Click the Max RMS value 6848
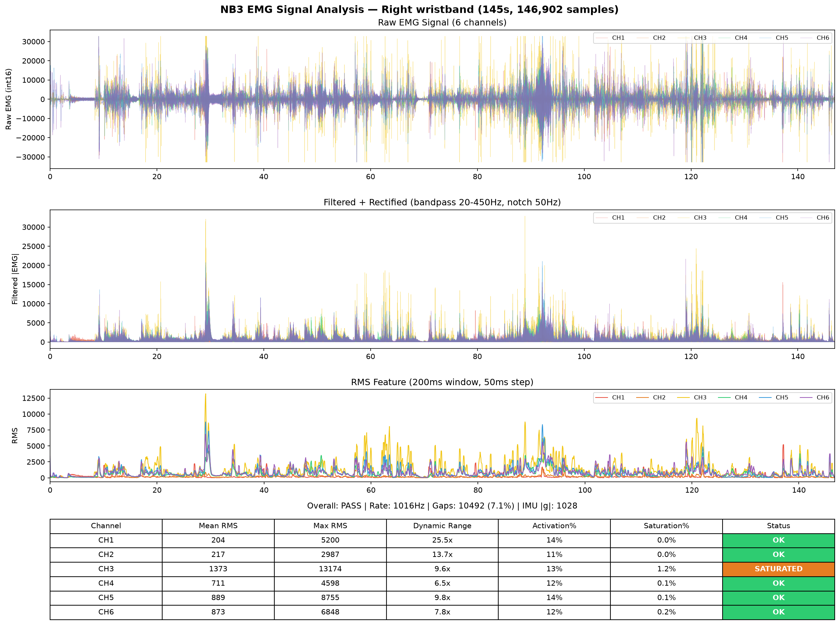 pos(330,612)
